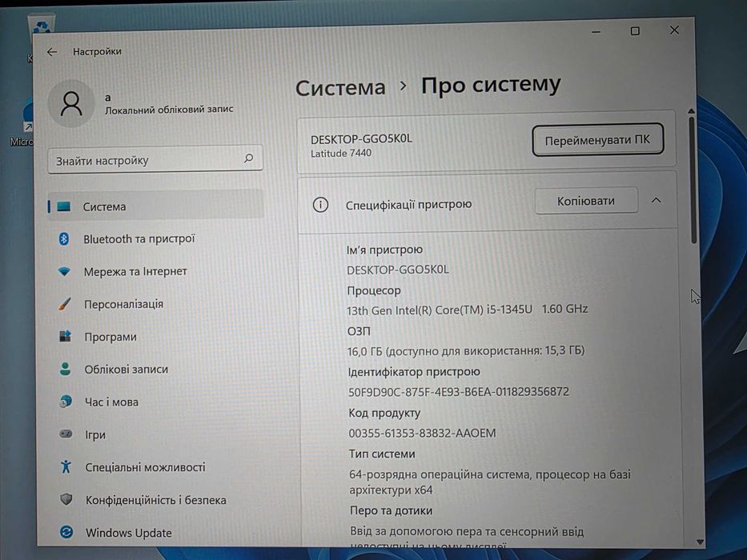
Task: Open Мережа та Інтернет section
Action: (156, 271)
